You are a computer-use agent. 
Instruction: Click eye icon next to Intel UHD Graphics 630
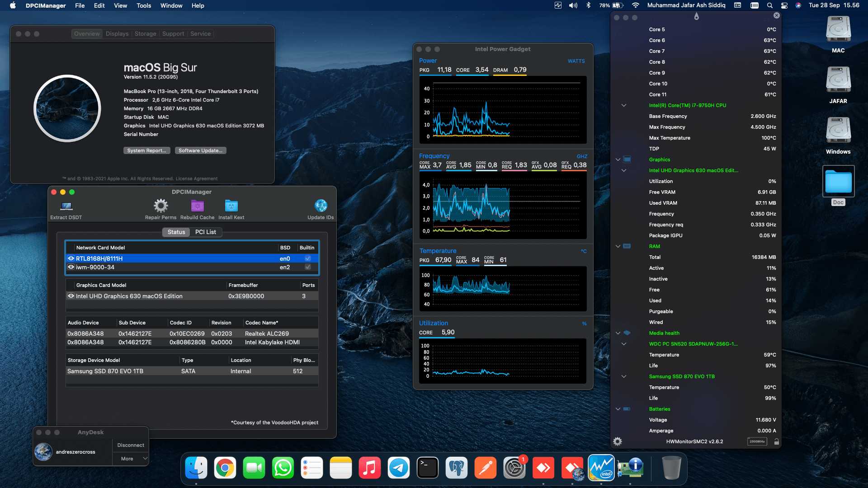click(71, 296)
